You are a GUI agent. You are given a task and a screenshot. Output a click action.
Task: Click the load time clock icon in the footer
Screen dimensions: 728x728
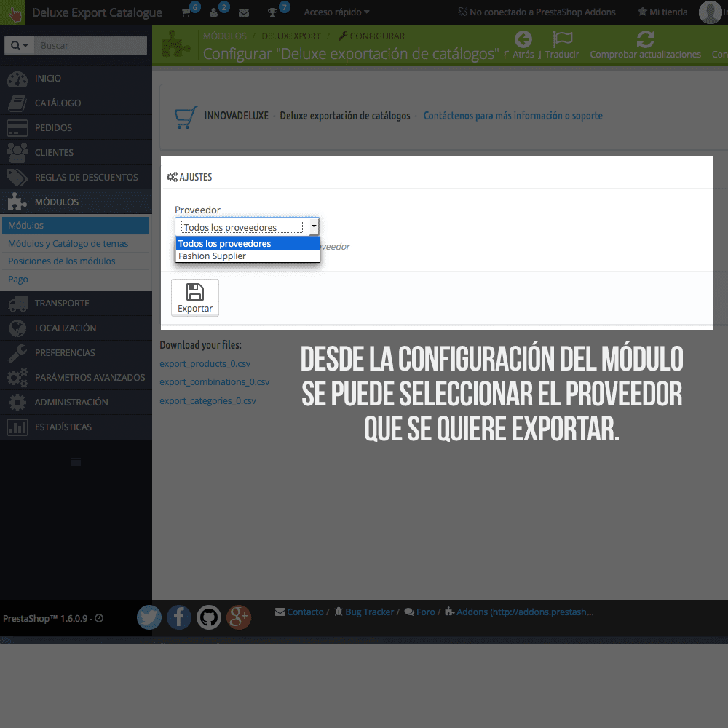pyautogui.click(x=99, y=618)
